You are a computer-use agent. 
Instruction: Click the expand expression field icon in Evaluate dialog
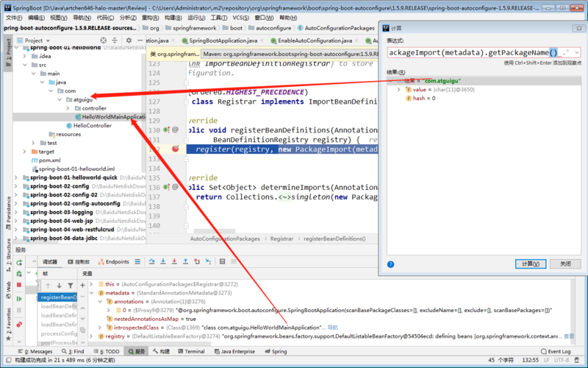pos(566,52)
